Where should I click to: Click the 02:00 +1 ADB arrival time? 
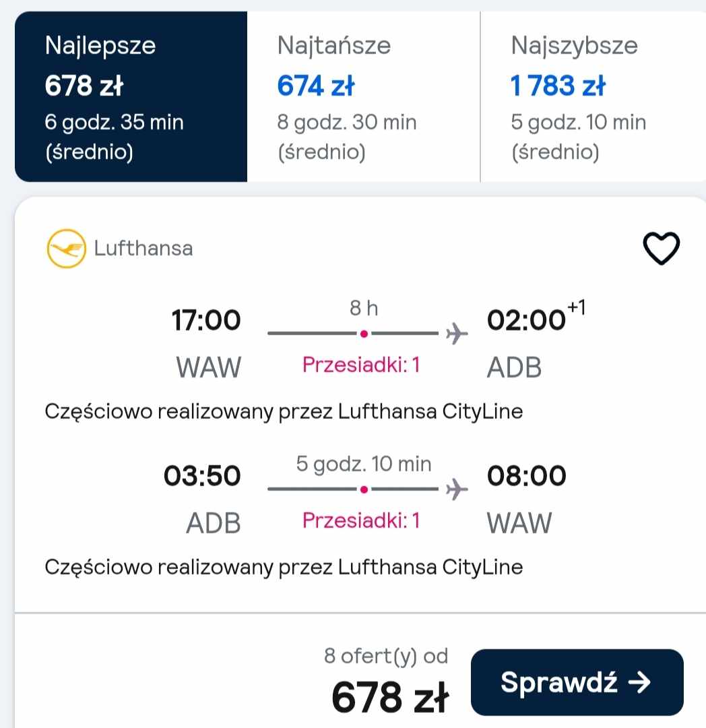click(536, 316)
